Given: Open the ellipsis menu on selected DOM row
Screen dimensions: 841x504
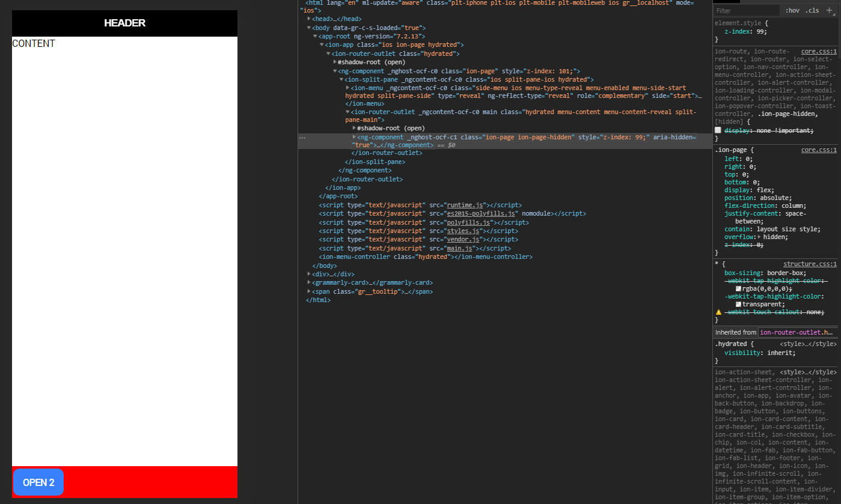Looking at the screenshot, I should 302,138.
